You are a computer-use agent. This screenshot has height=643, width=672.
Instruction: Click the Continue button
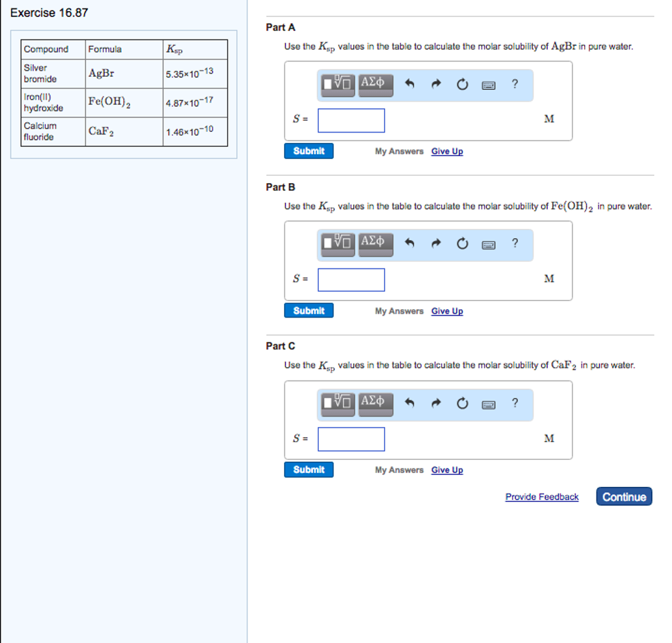(x=624, y=497)
